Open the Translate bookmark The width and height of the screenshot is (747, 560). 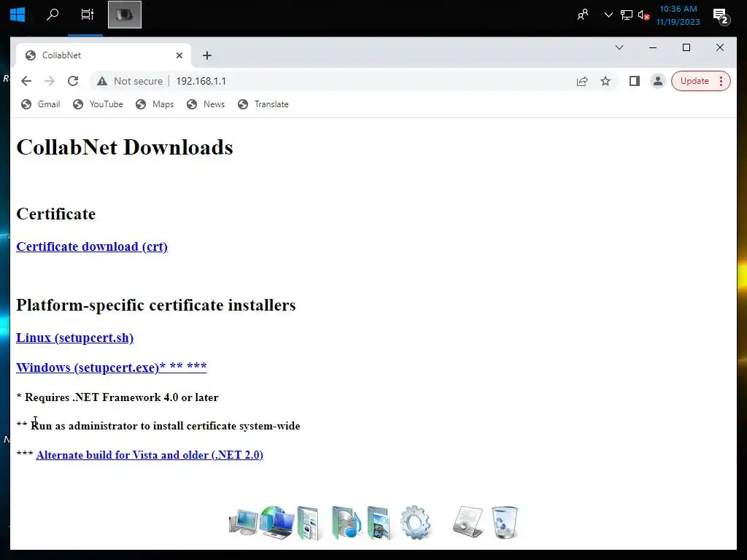[x=263, y=104]
